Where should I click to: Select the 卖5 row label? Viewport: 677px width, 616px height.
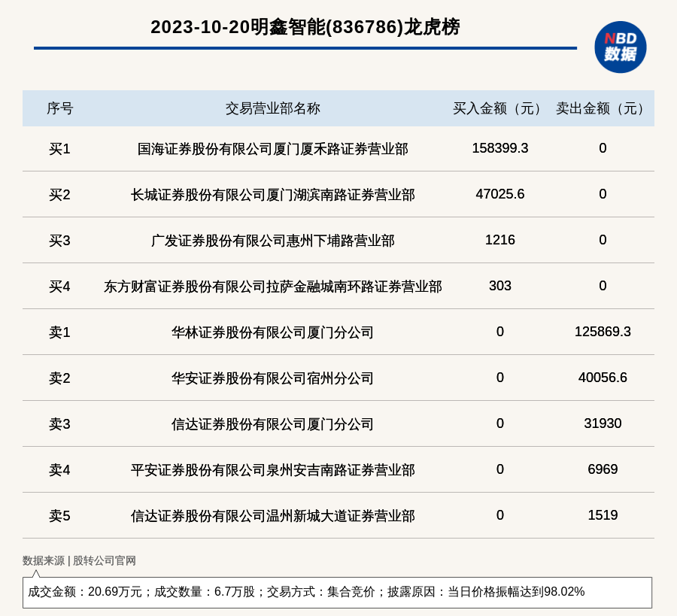tap(59, 516)
